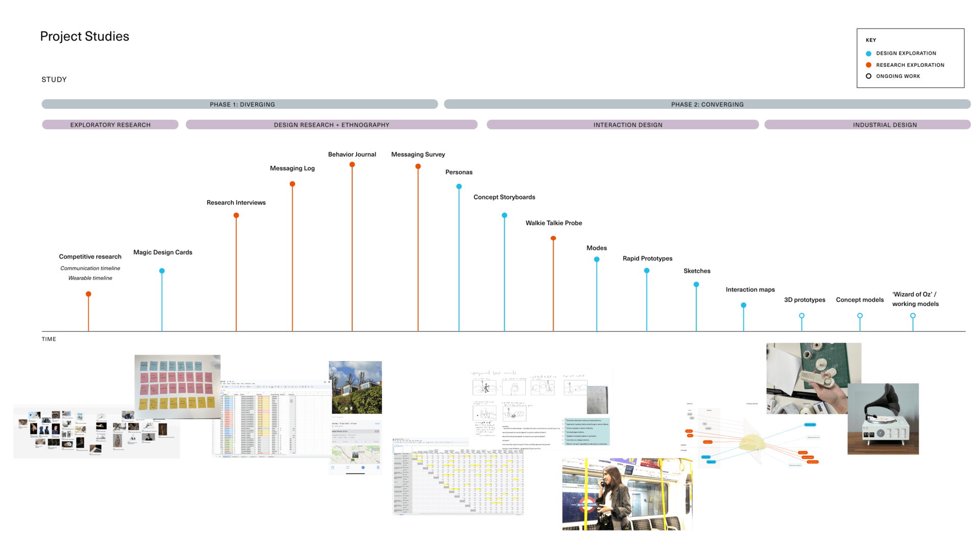Click the Modes marker dot
Screen dimensions: 980x553
pos(597,260)
